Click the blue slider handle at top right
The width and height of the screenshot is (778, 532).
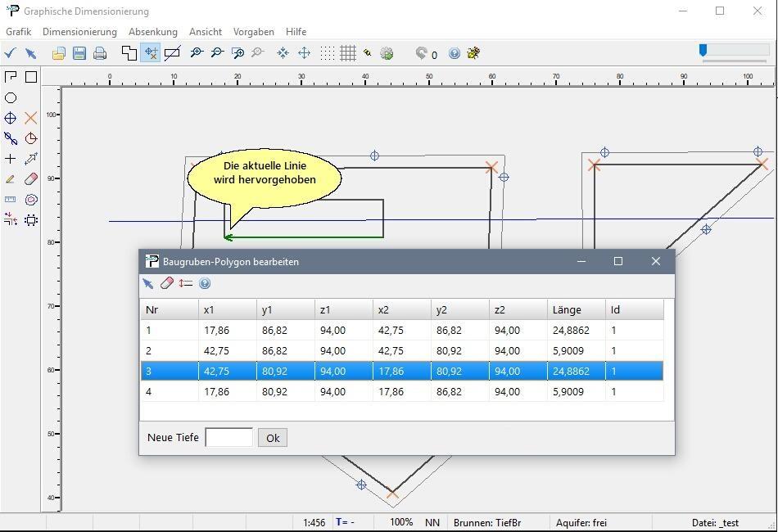pos(703,51)
